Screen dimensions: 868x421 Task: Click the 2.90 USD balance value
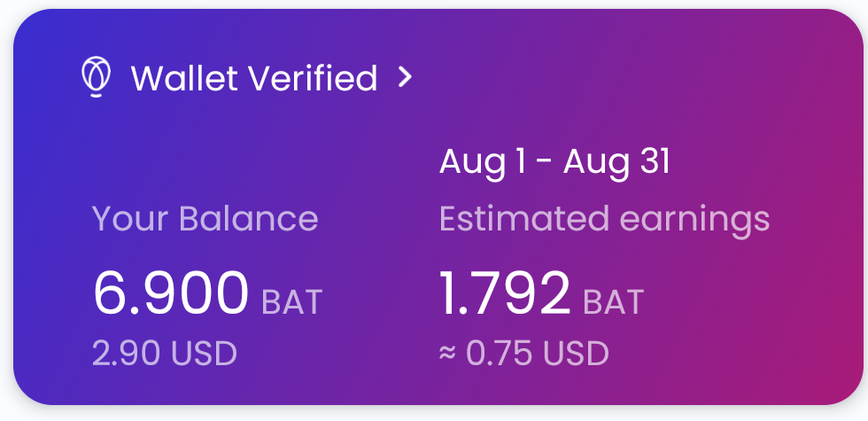point(165,353)
